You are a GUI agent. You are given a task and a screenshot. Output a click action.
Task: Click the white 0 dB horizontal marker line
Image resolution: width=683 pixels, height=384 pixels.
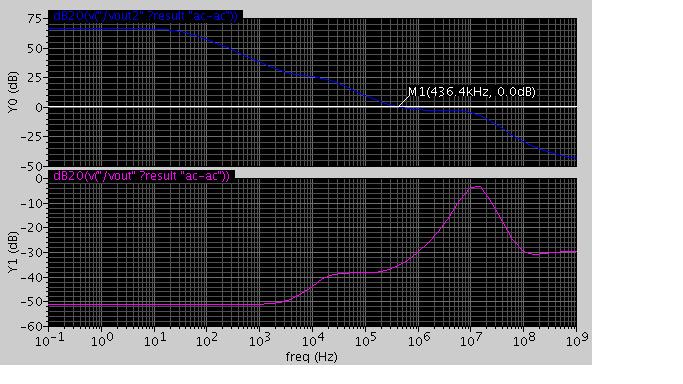pyautogui.click(x=312, y=106)
